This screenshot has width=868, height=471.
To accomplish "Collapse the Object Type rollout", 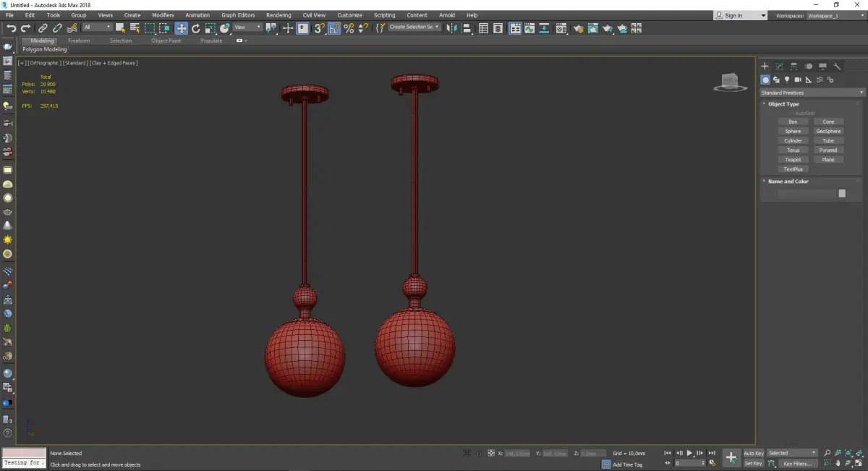I will tap(783, 104).
